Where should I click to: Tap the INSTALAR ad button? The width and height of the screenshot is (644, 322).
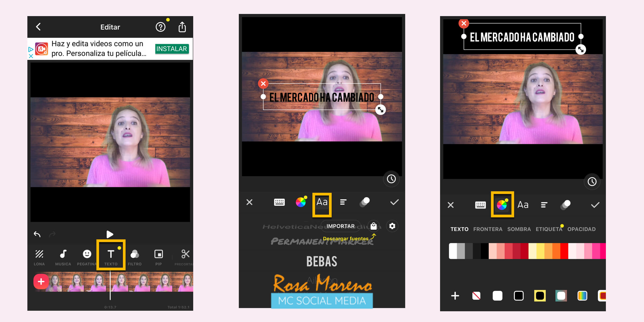[172, 49]
